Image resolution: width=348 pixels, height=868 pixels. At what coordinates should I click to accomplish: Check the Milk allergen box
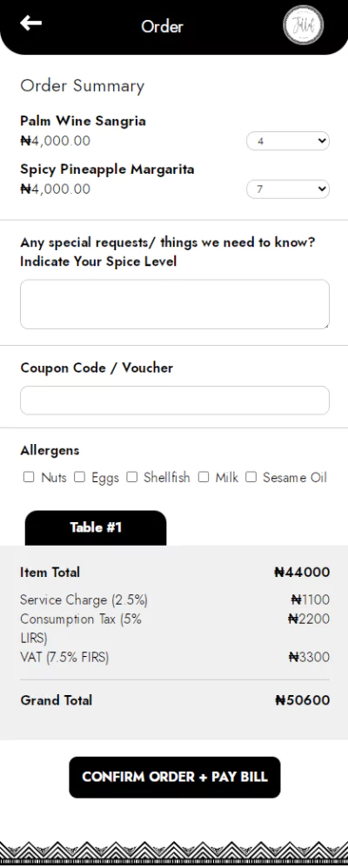[204, 477]
